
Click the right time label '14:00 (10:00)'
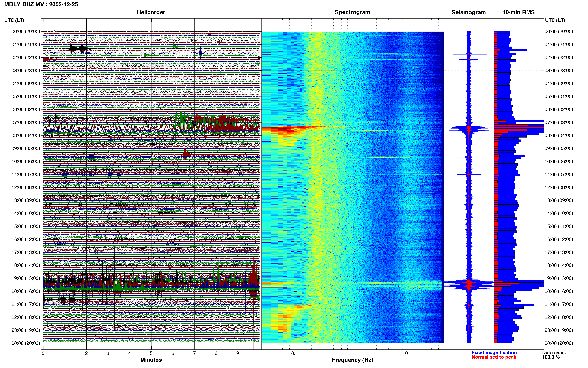pos(559,213)
